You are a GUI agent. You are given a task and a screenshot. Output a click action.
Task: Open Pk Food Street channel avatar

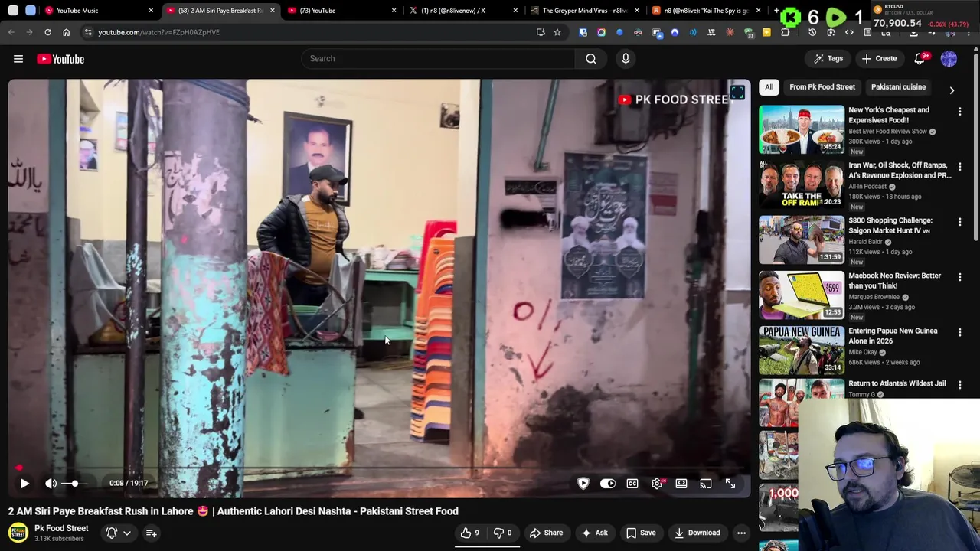pos(18,533)
